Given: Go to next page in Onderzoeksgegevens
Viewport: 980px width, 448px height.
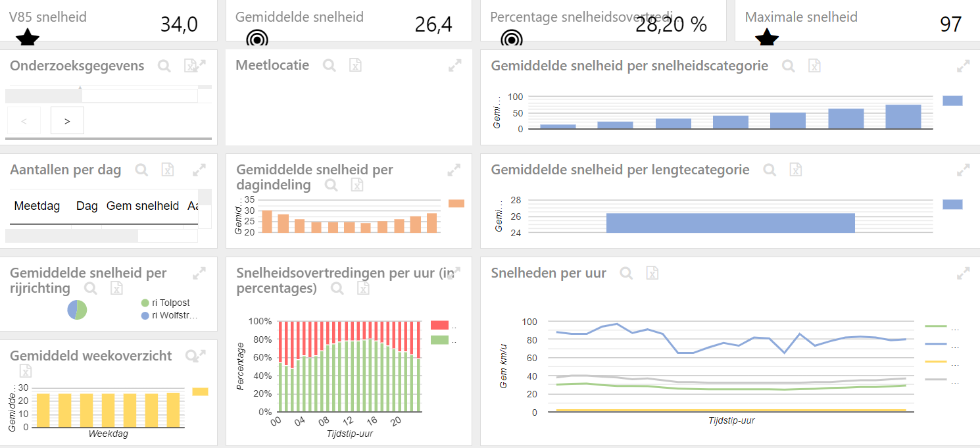Looking at the screenshot, I should (x=67, y=120).
